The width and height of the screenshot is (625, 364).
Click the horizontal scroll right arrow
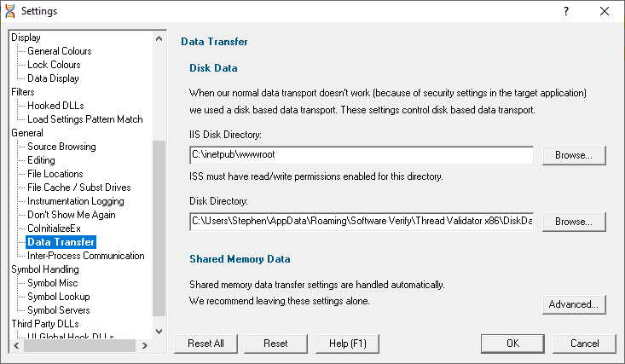coord(145,345)
